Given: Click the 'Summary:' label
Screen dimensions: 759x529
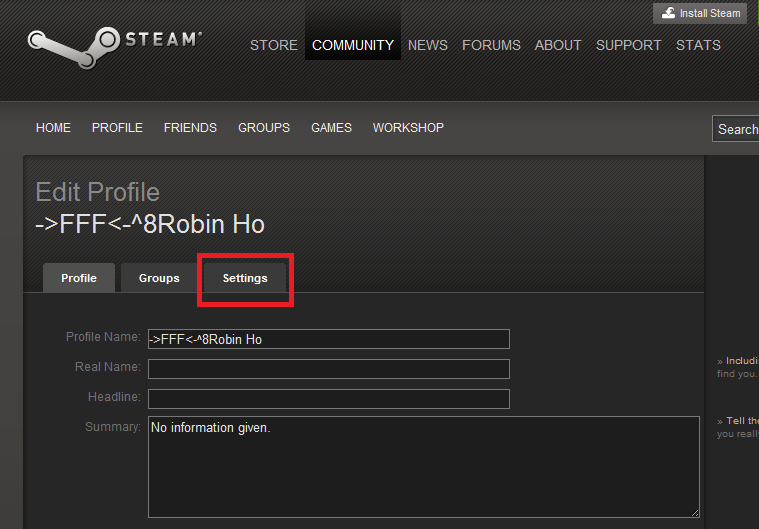Looking at the screenshot, I should coord(113,427).
